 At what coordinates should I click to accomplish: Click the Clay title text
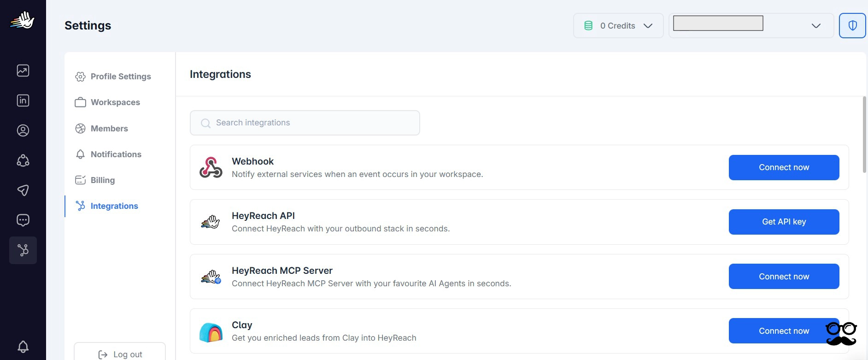click(242, 325)
